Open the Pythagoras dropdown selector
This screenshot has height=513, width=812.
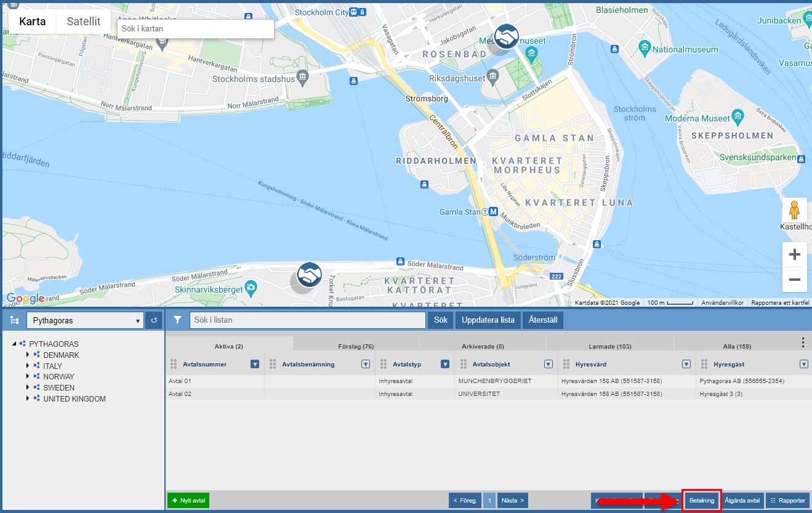tap(85, 320)
